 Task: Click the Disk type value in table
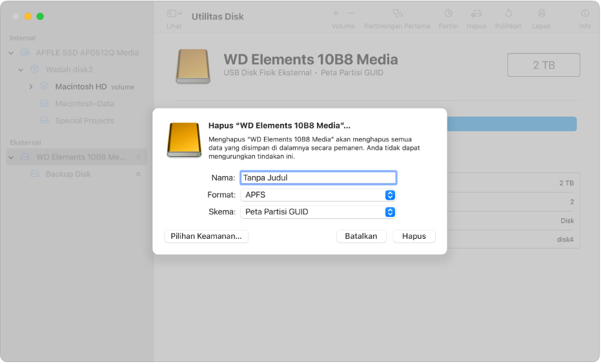(x=567, y=221)
